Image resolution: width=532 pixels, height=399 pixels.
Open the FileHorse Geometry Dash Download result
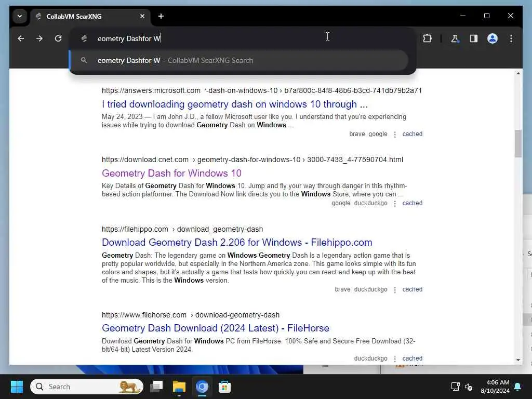point(216,328)
